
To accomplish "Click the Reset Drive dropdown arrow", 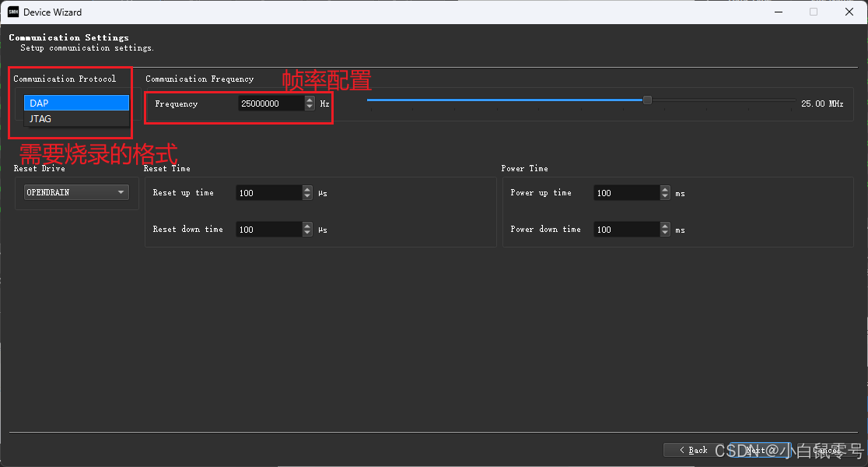I will pyautogui.click(x=121, y=191).
